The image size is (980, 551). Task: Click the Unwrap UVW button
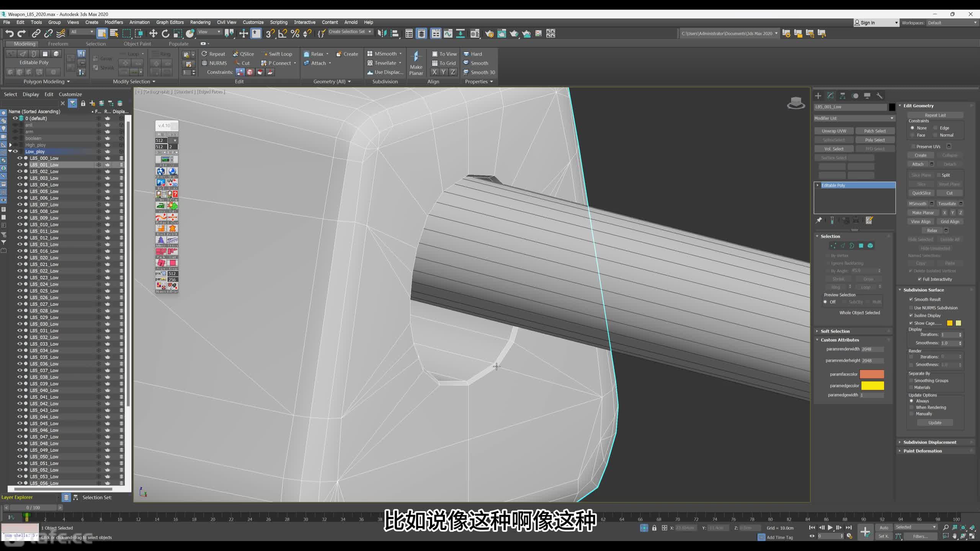(x=834, y=131)
